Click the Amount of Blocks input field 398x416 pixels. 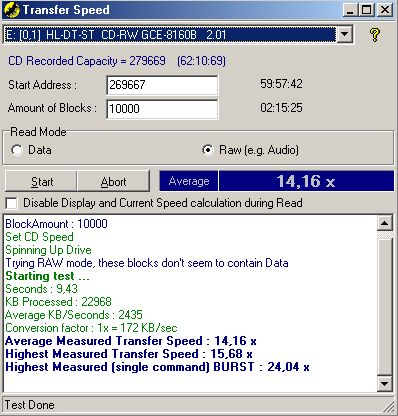coord(162,109)
